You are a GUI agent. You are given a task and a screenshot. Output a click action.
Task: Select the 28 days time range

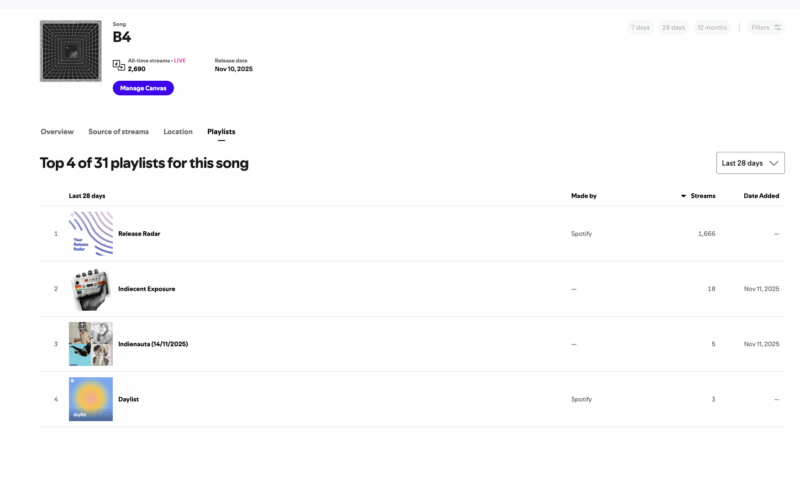[673, 28]
